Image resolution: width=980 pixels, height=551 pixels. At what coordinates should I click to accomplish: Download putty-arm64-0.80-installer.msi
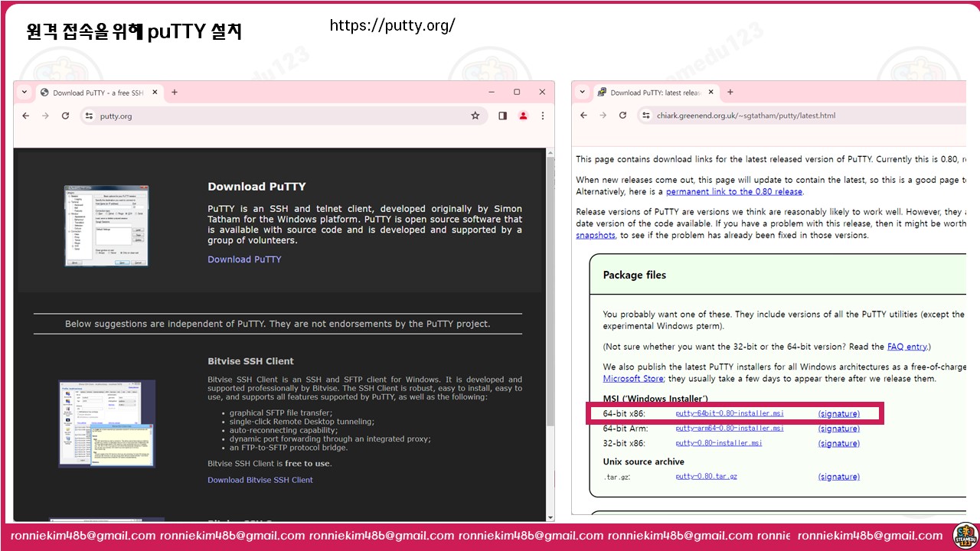click(730, 429)
